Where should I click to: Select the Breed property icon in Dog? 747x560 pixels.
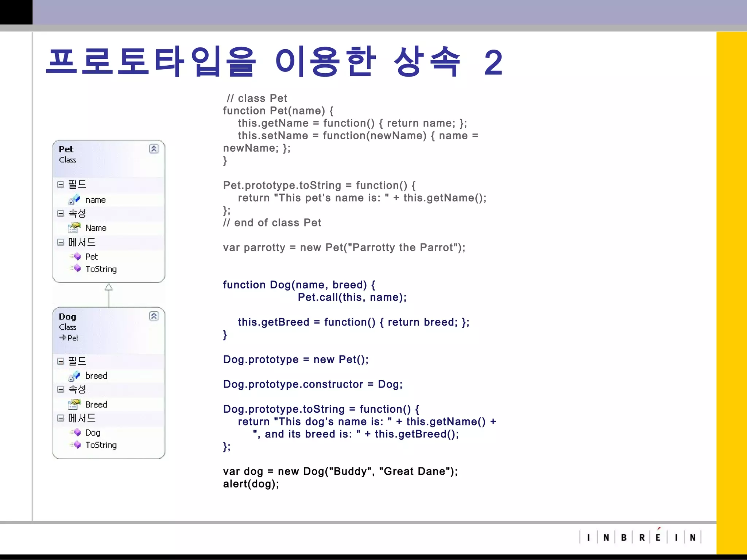coord(74,404)
